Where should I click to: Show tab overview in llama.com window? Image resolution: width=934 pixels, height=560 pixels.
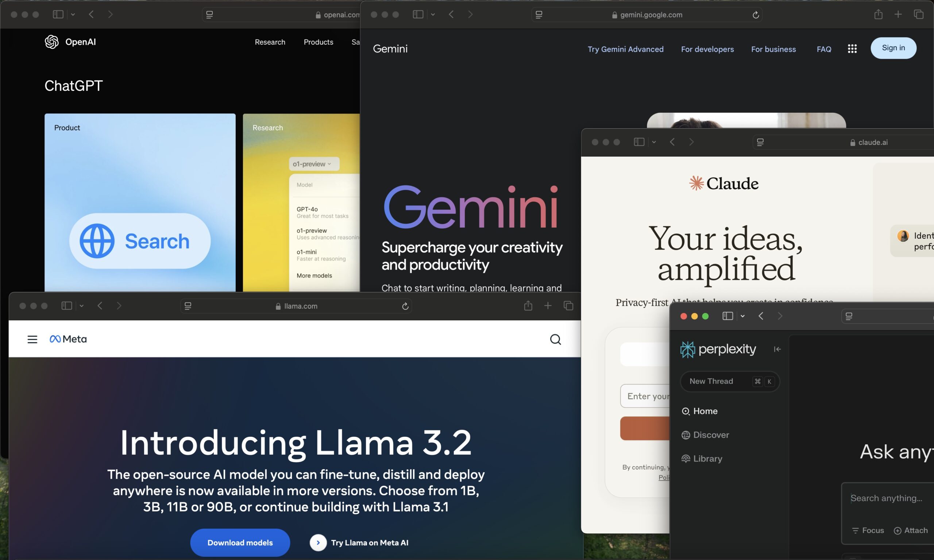point(568,306)
